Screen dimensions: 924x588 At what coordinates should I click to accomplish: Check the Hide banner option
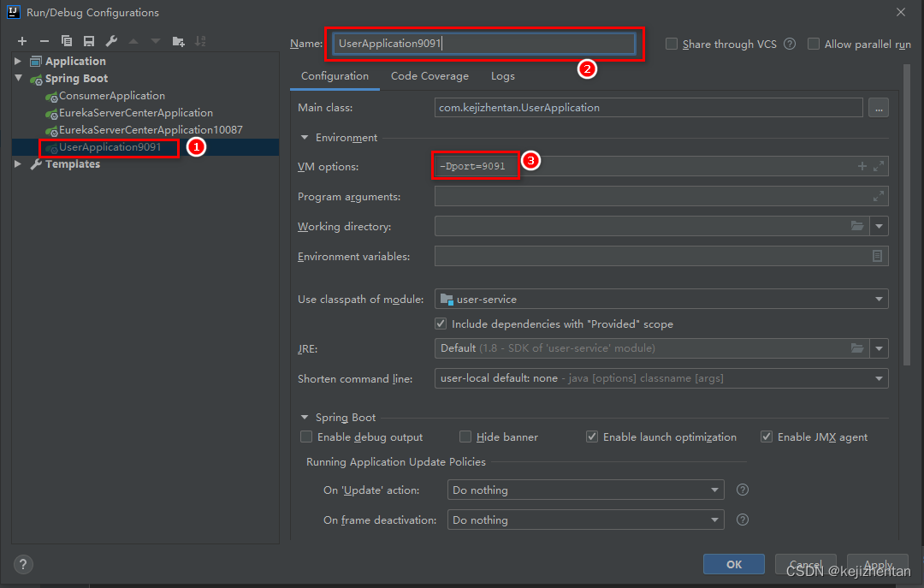pos(465,437)
